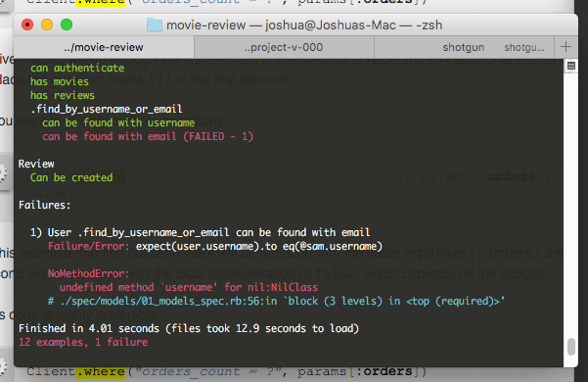Click the 'has reviews' test line
The image size is (588, 382).
(63, 95)
